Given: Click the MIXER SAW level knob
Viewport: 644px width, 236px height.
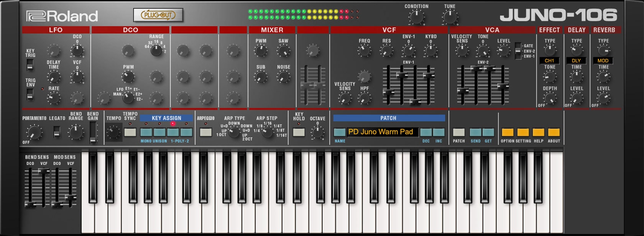Looking at the screenshot, I should pos(283,51).
